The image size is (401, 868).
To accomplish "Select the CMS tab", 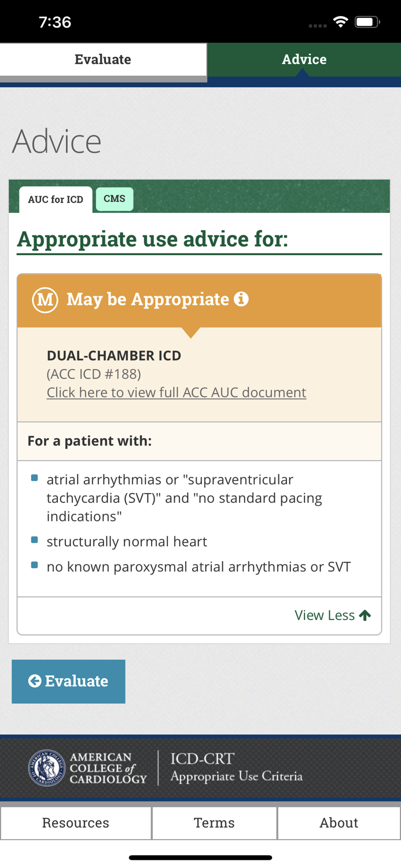I will click(115, 198).
